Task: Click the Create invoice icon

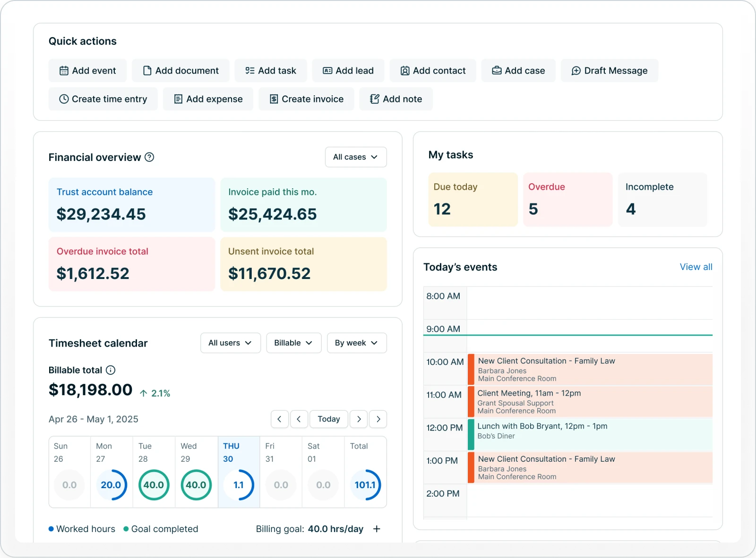Action: (x=274, y=99)
